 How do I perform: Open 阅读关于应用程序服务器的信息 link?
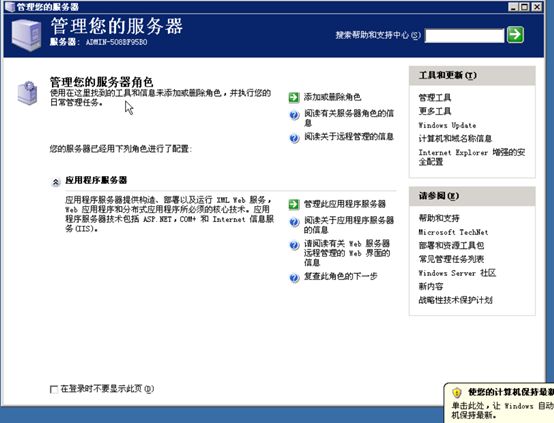(349, 225)
